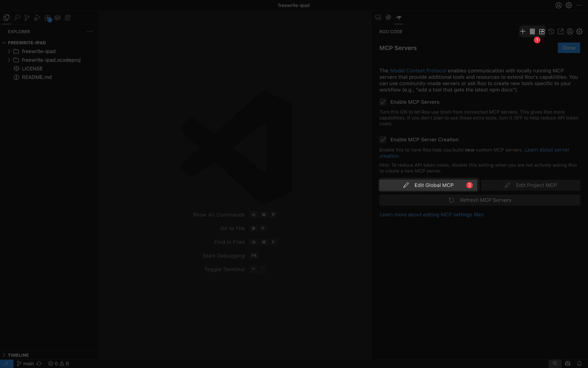
Task: Open the Explorer more actions menu
Action: point(89,31)
